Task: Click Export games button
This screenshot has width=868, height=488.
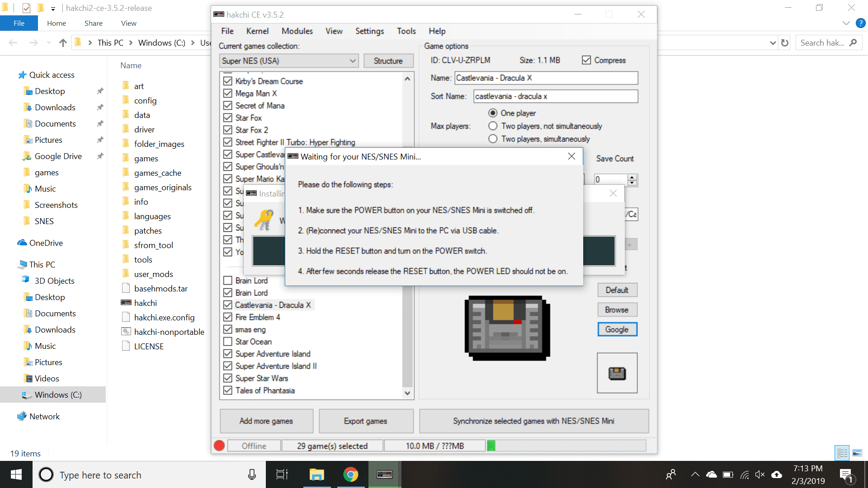Action: 366,421
